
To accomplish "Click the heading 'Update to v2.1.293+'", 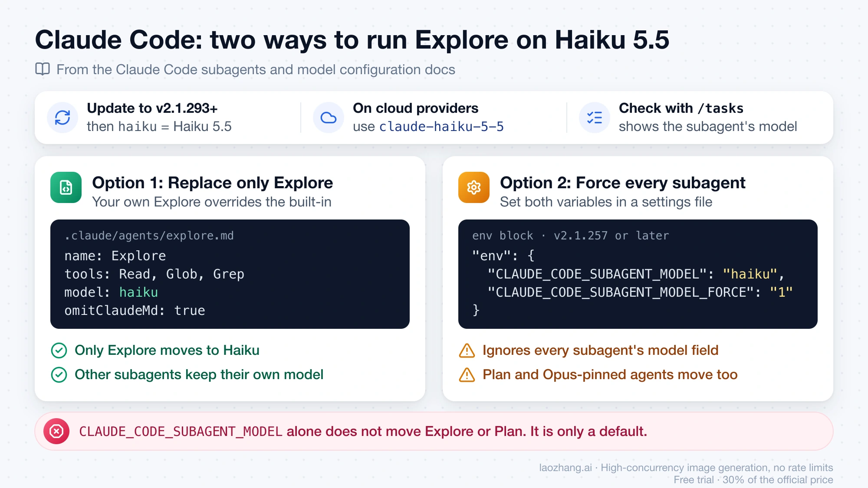I will [152, 108].
